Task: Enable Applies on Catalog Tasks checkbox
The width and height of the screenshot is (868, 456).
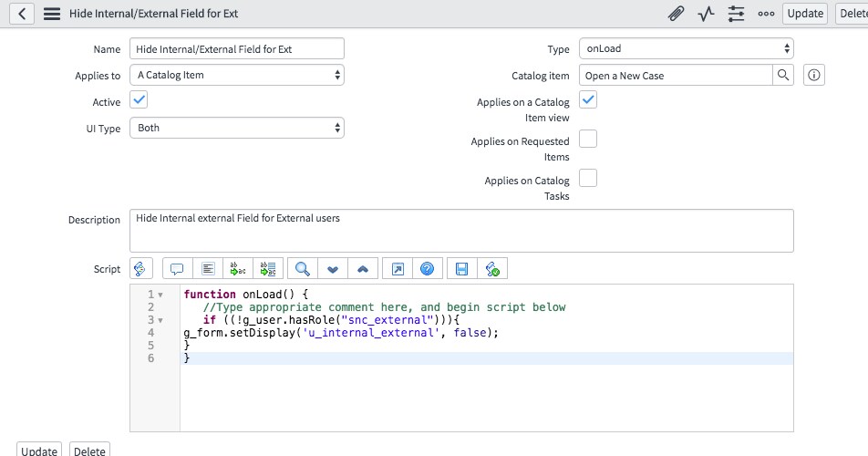Action: tap(588, 178)
